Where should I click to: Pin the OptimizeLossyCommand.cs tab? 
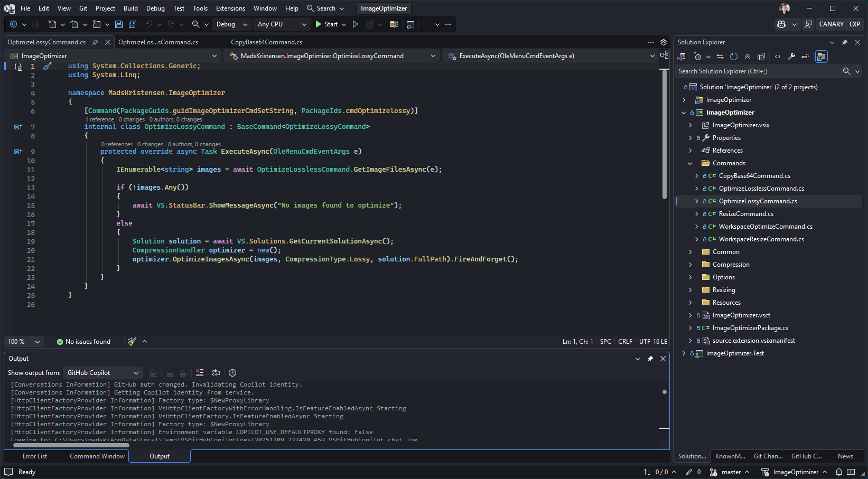(95, 42)
